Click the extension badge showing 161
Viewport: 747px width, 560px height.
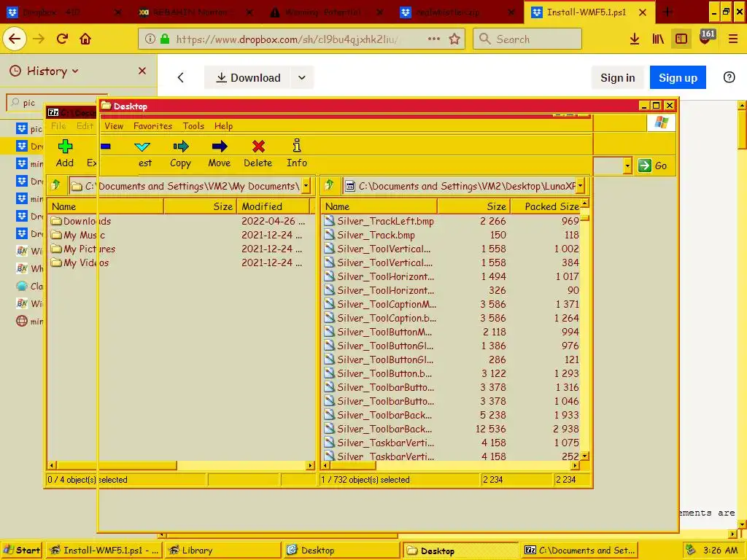pos(706,37)
